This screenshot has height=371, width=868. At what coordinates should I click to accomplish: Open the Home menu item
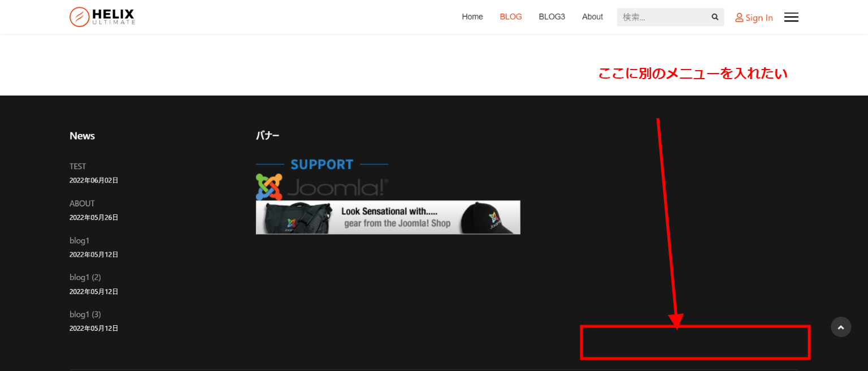coord(472,17)
